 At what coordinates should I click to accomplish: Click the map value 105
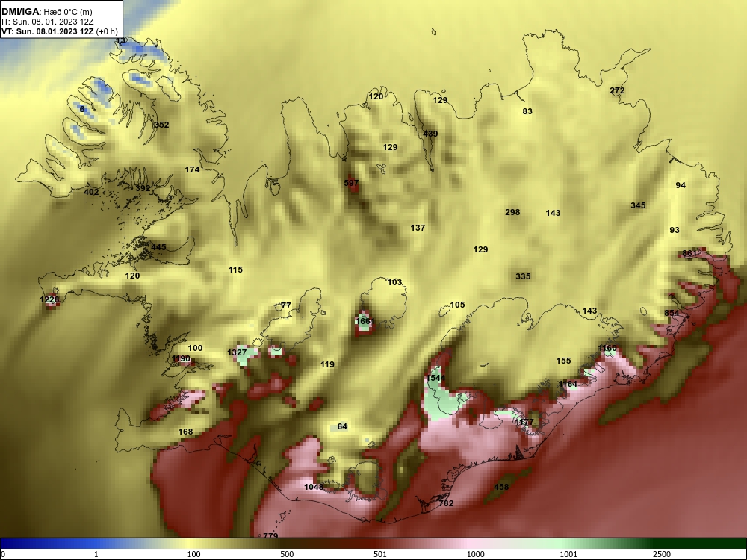(x=457, y=305)
